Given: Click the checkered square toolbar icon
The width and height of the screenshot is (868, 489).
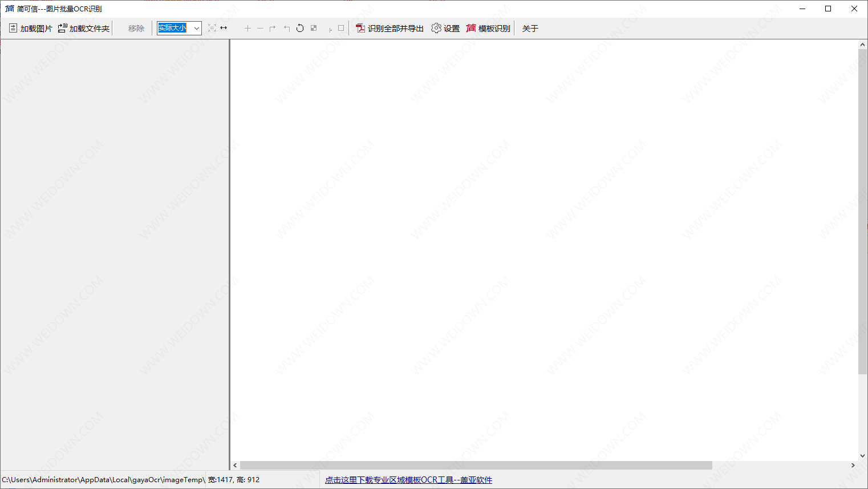Looking at the screenshot, I should tap(314, 28).
